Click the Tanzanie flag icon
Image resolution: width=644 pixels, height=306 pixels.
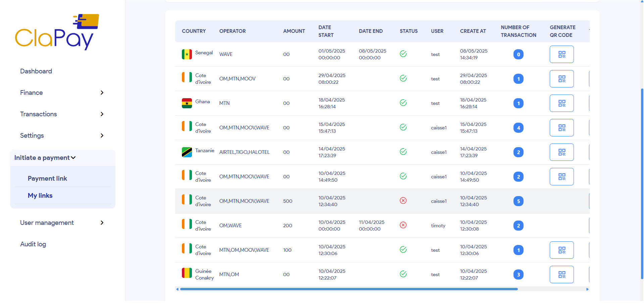(187, 151)
